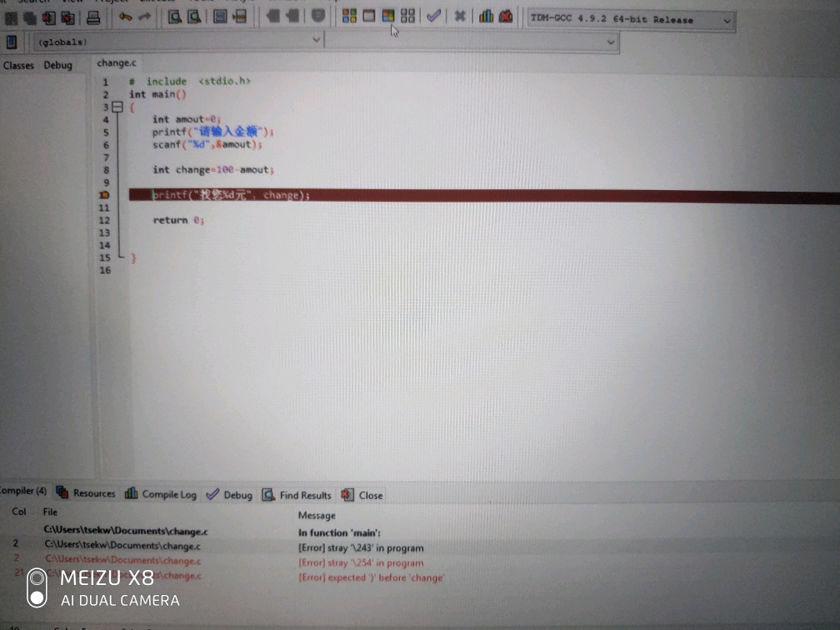Click the Compile & Run icon
This screenshot has width=840, height=630.
pos(388,16)
